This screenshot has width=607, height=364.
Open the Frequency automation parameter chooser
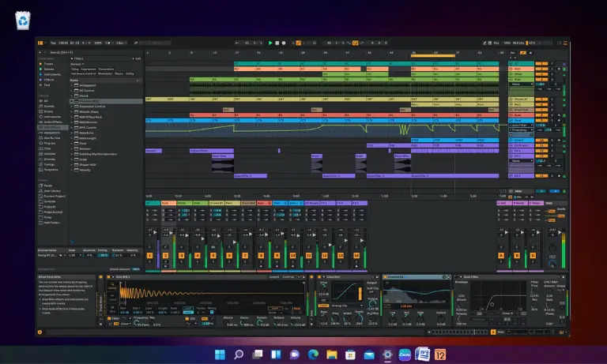521,130
